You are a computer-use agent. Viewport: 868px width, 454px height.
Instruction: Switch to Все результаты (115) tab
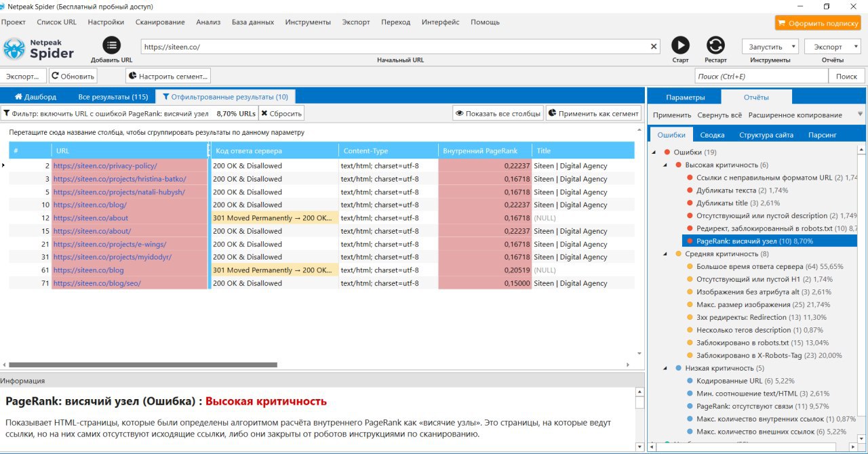(x=113, y=97)
